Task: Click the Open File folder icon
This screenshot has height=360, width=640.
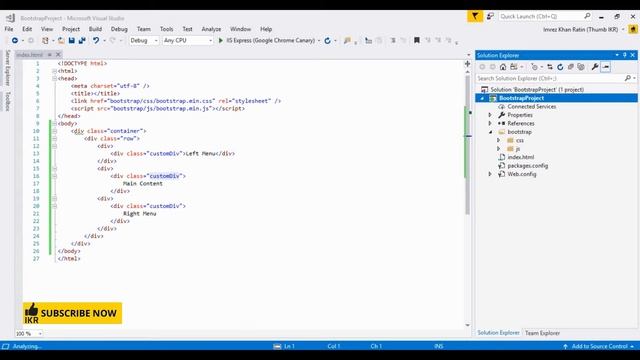Action: (x=61, y=40)
